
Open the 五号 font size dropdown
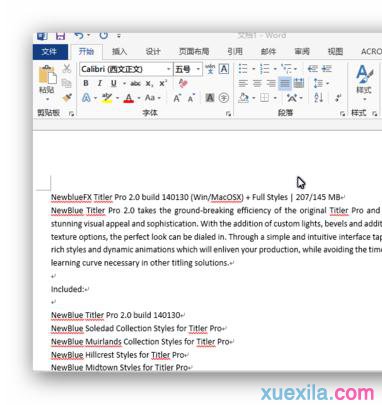point(198,69)
